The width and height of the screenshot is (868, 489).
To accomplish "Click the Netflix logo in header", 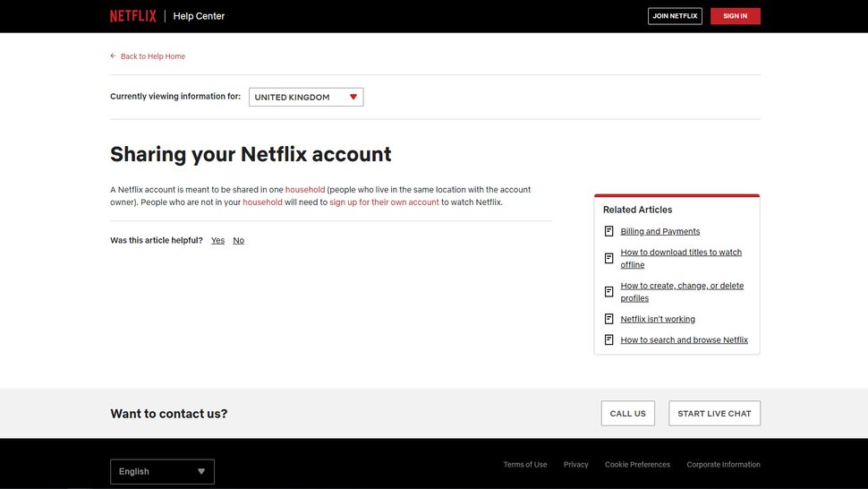I will click(132, 16).
